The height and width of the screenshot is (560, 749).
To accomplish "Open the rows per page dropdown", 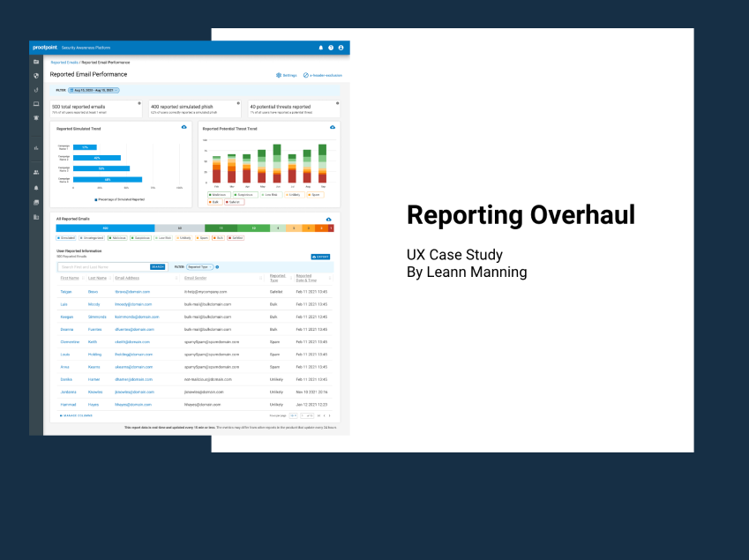I will (x=293, y=415).
